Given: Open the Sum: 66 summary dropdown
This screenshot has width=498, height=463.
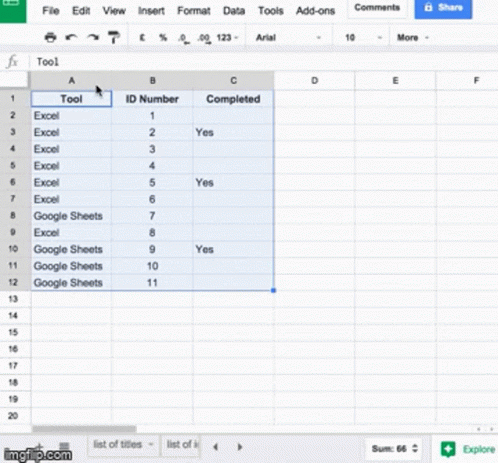Looking at the screenshot, I should (x=394, y=449).
